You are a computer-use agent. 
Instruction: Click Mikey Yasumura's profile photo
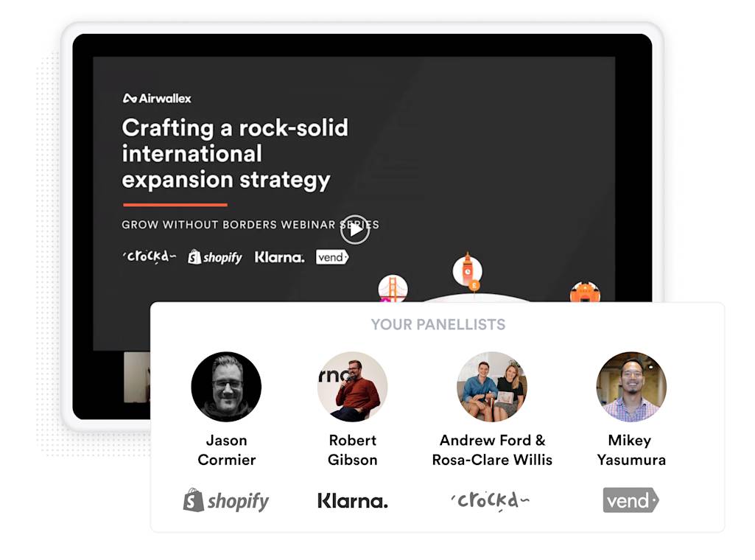click(631, 387)
